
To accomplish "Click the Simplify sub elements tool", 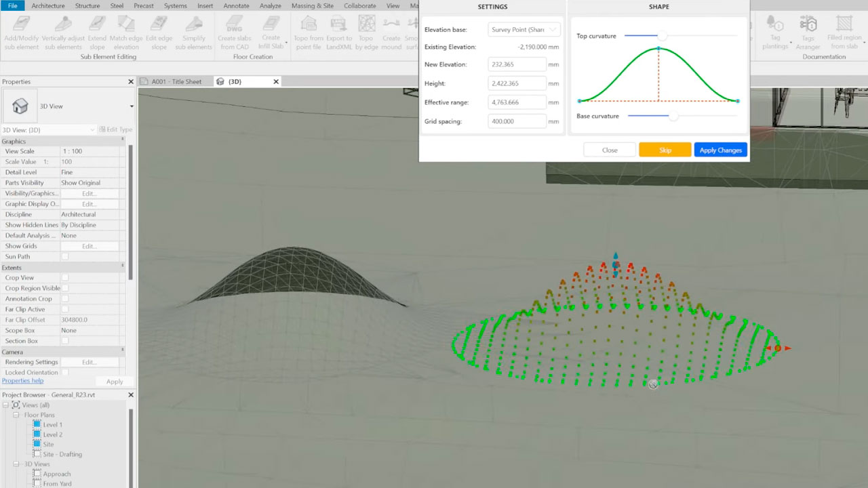I will pos(194,32).
